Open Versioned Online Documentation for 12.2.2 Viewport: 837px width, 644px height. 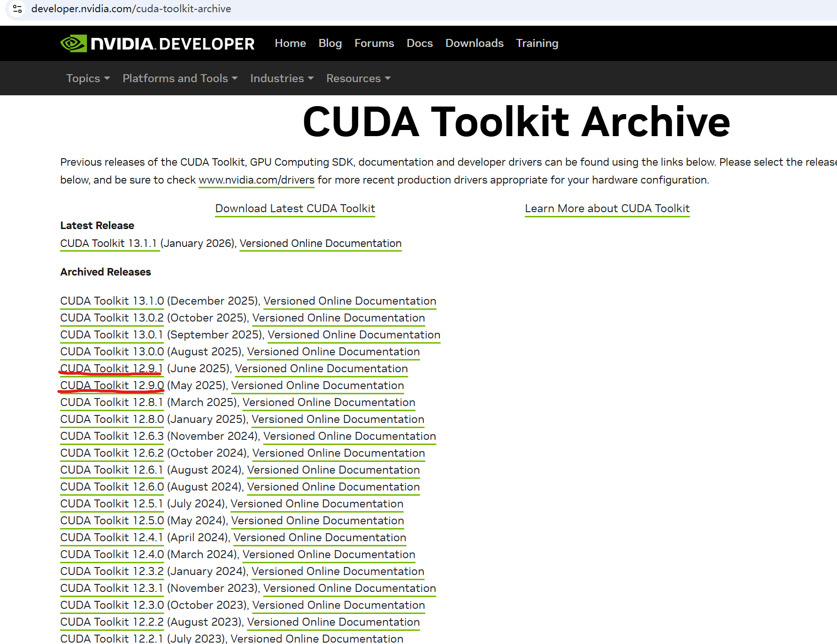(333, 622)
